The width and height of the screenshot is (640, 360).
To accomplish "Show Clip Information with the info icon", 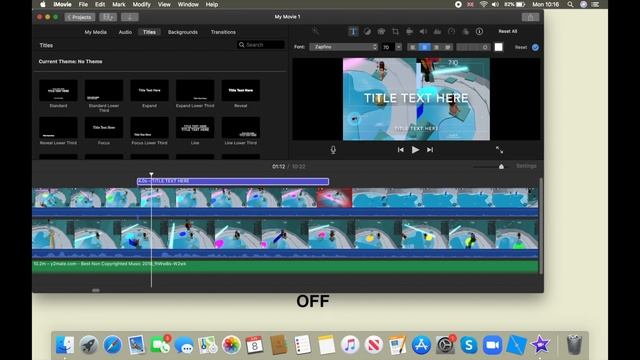I will [x=479, y=31].
